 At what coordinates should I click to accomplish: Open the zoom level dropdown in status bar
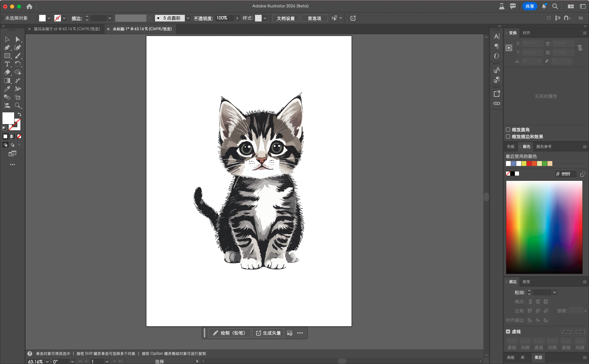[47, 362]
